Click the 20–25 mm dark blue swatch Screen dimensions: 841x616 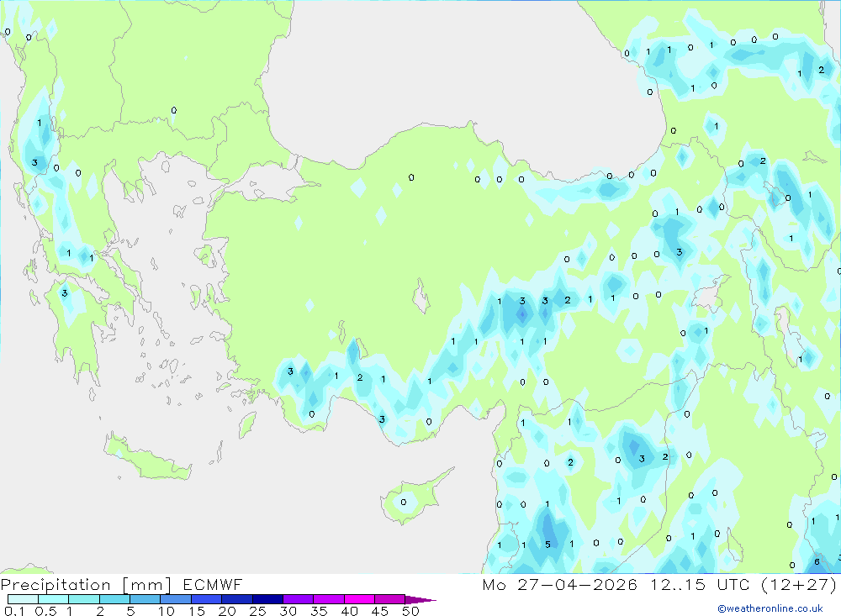(x=236, y=599)
